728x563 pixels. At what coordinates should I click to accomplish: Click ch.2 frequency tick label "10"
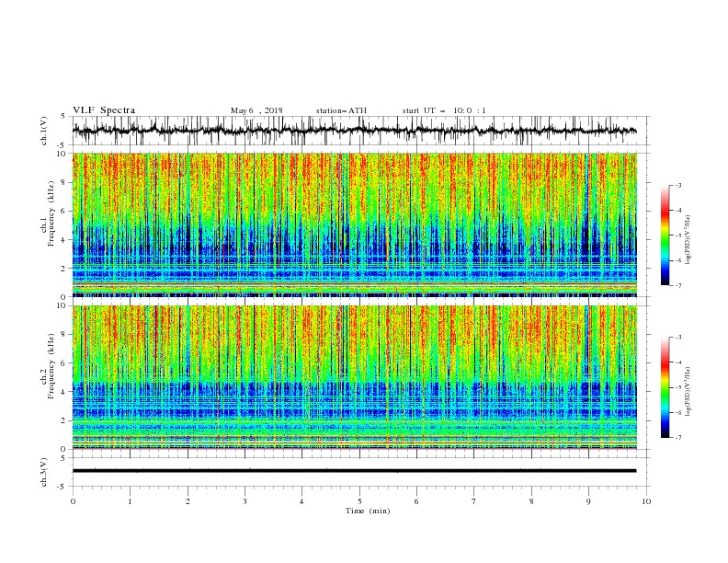[62, 305]
